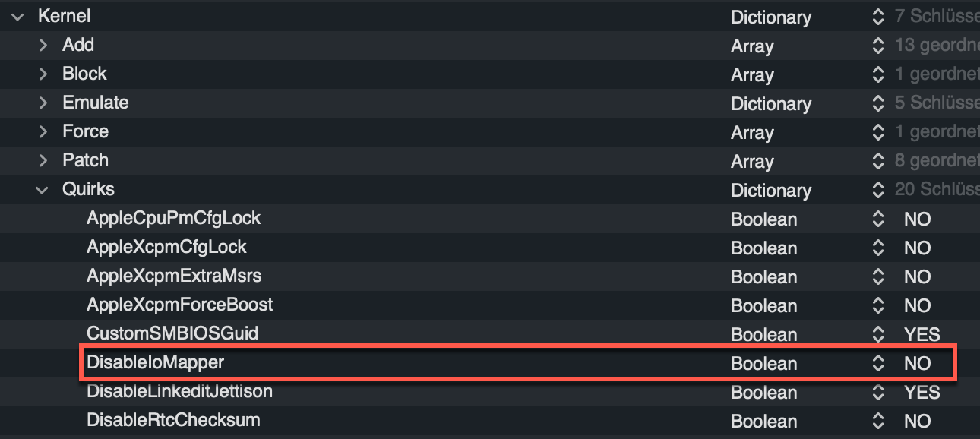Click the Quirks Dictionary type field

770,191
